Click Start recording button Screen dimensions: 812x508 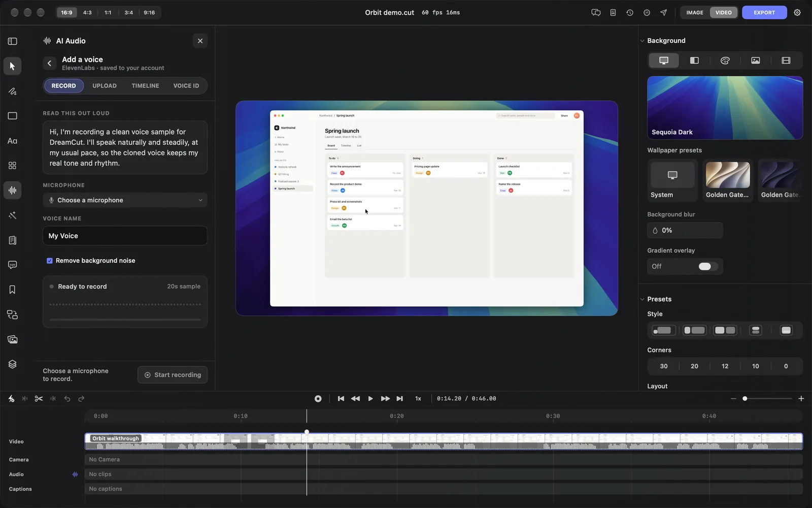tap(173, 375)
